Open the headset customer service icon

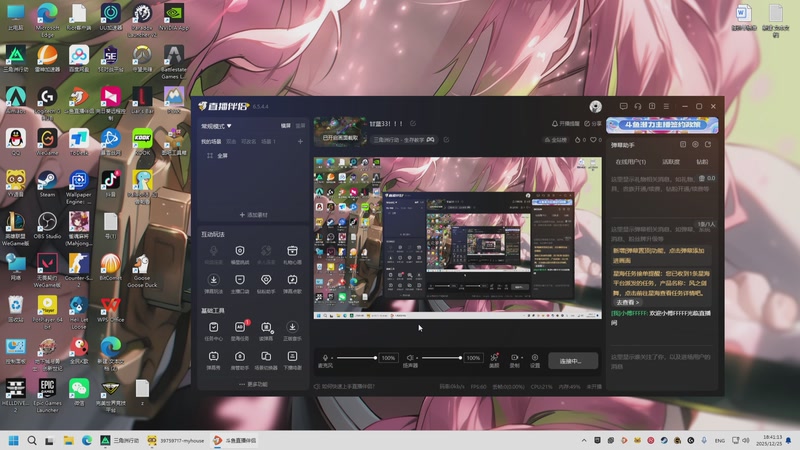click(638, 106)
